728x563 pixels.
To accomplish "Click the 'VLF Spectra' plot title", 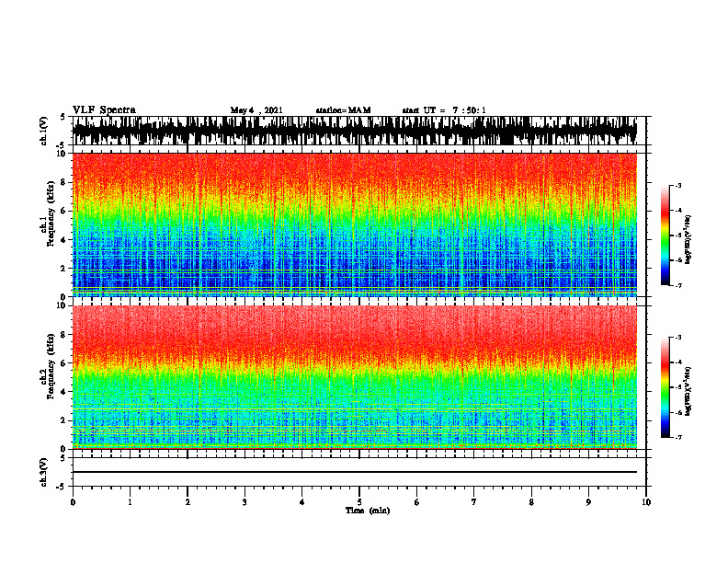I will (x=104, y=110).
